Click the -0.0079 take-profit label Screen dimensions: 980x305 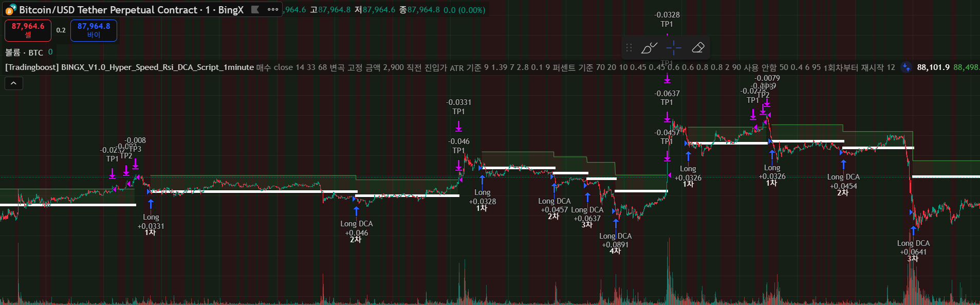point(767,78)
